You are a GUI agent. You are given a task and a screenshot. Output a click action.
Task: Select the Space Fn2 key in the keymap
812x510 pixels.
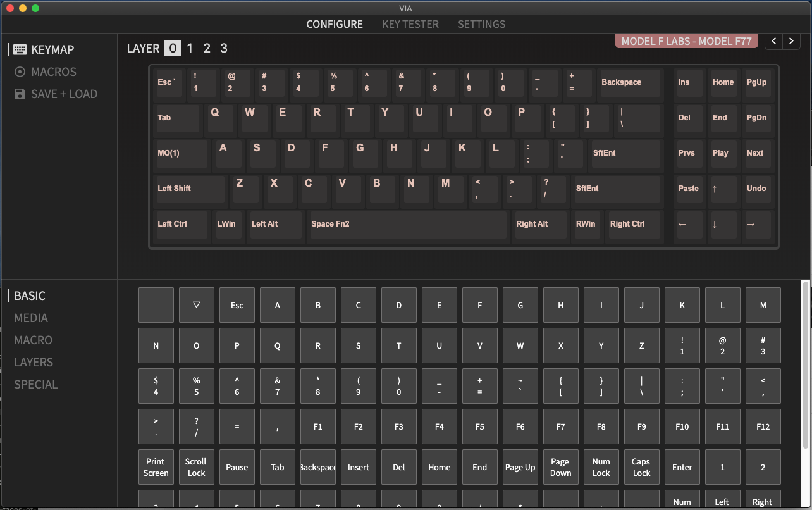point(407,225)
